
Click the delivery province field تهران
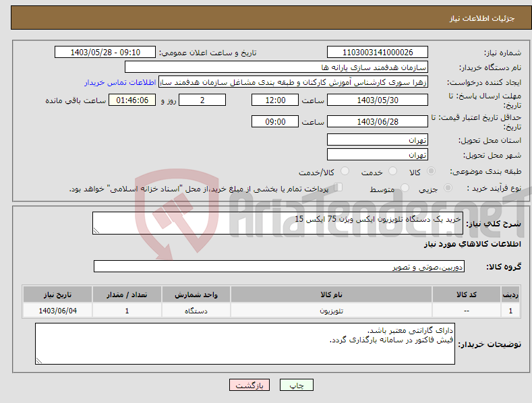click(x=378, y=139)
